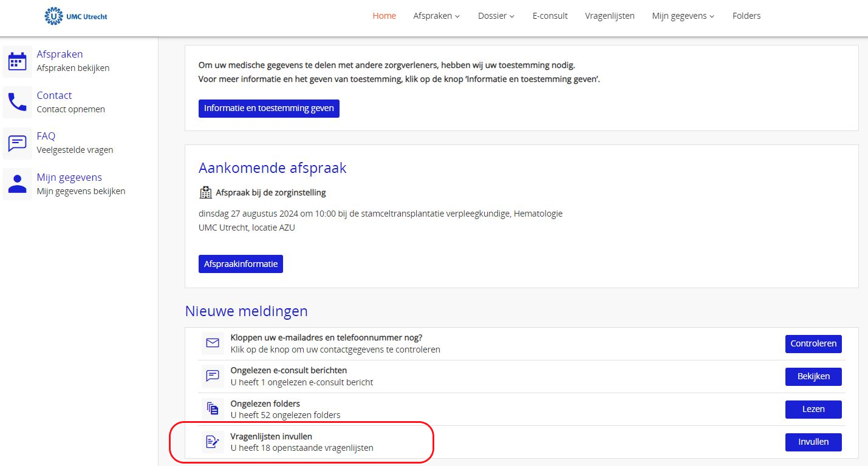Go to the Home menu item

(384, 16)
